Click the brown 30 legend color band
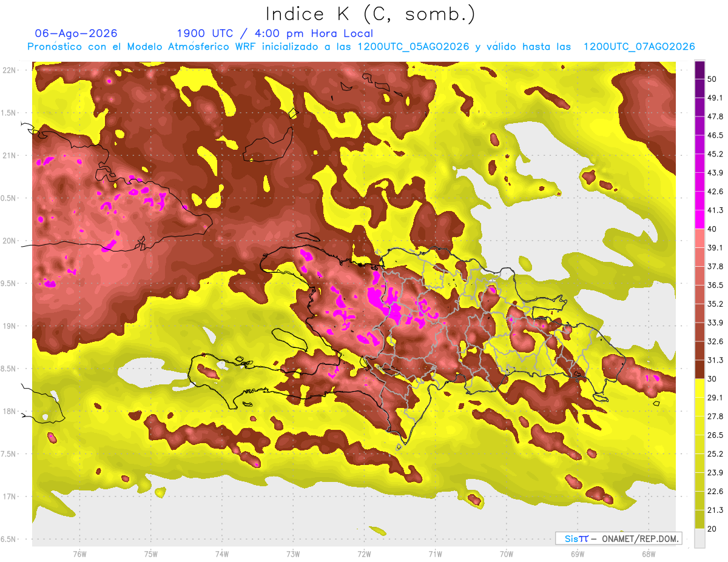Image resolution: width=728 pixels, height=562 pixels. (699, 369)
